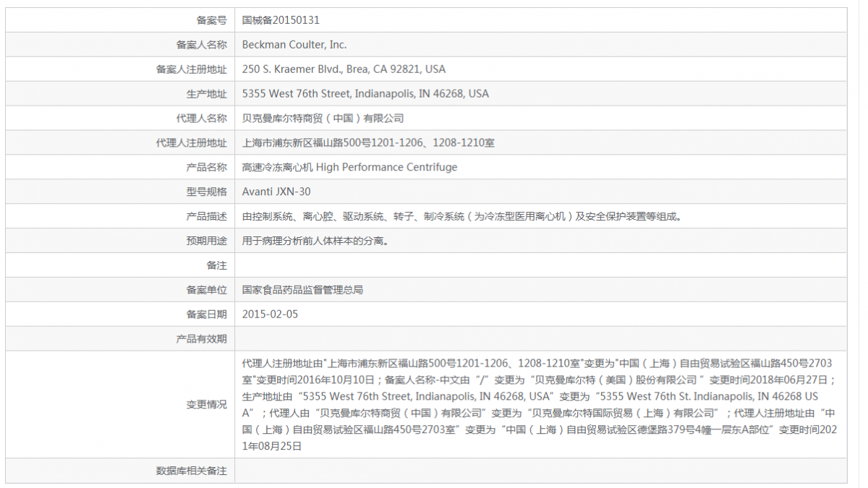
Task: Click the 产品描述 label
Action: point(206,217)
